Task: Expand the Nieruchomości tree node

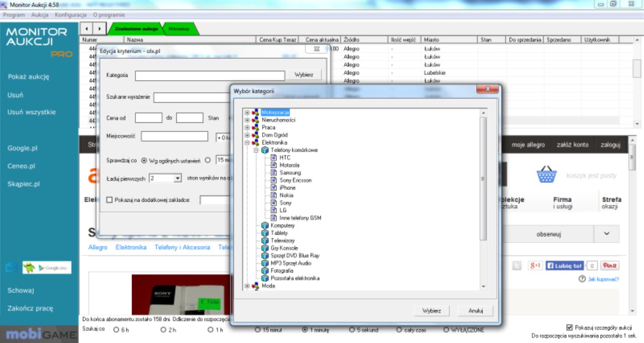Action: (247, 120)
